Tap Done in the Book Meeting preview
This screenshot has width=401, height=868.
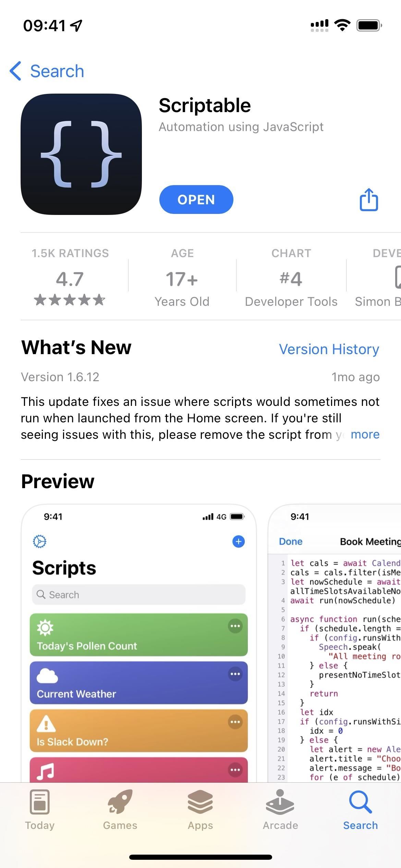pyautogui.click(x=291, y=542)
